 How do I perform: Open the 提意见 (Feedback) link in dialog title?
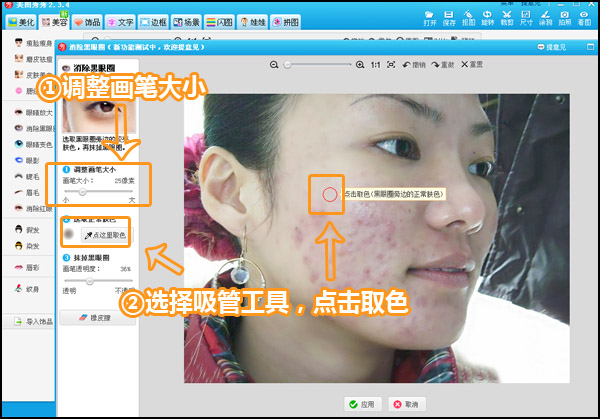(551, 47)
